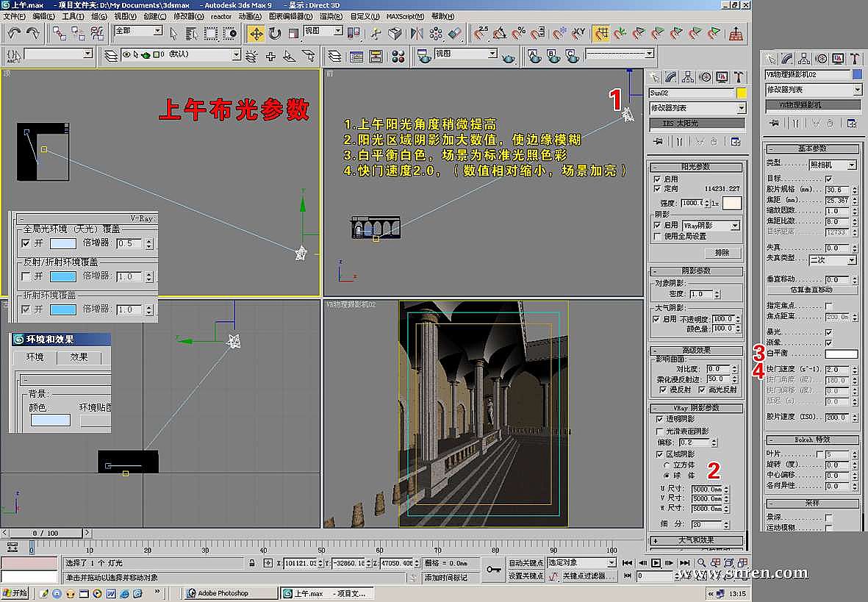The image size is (868, 602).
Task: Open the Utilities hammer panel icon
Action: [x=739, y=77]
